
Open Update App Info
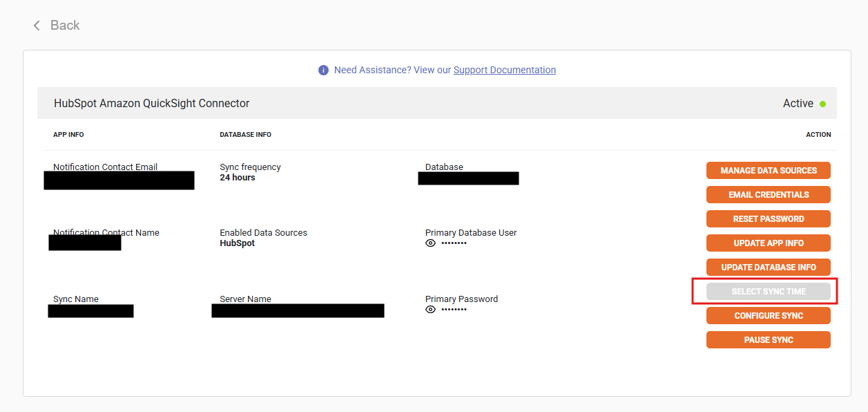point(768,243)
